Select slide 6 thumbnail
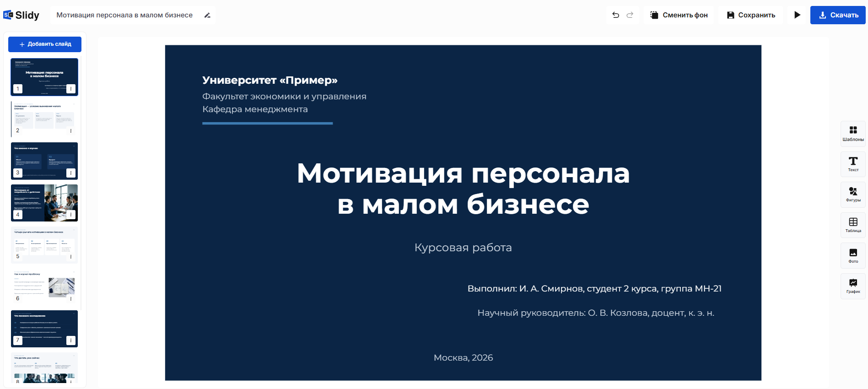This screenshot has height=389, width=868. (44, 287)
